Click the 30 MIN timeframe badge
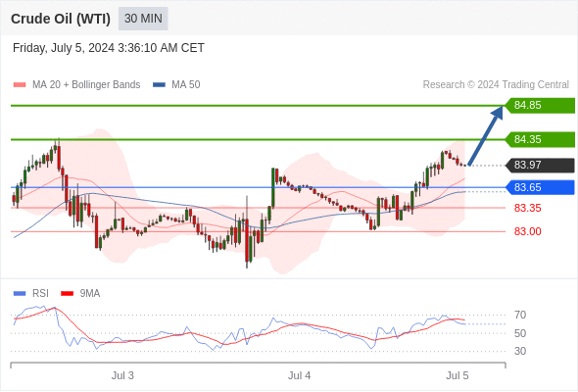The height and width of the screenshot is (392, 578). click(143, 19)
